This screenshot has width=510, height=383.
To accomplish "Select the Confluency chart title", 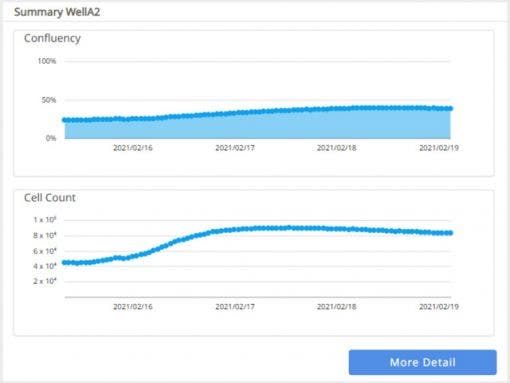I will coord(52,38).
